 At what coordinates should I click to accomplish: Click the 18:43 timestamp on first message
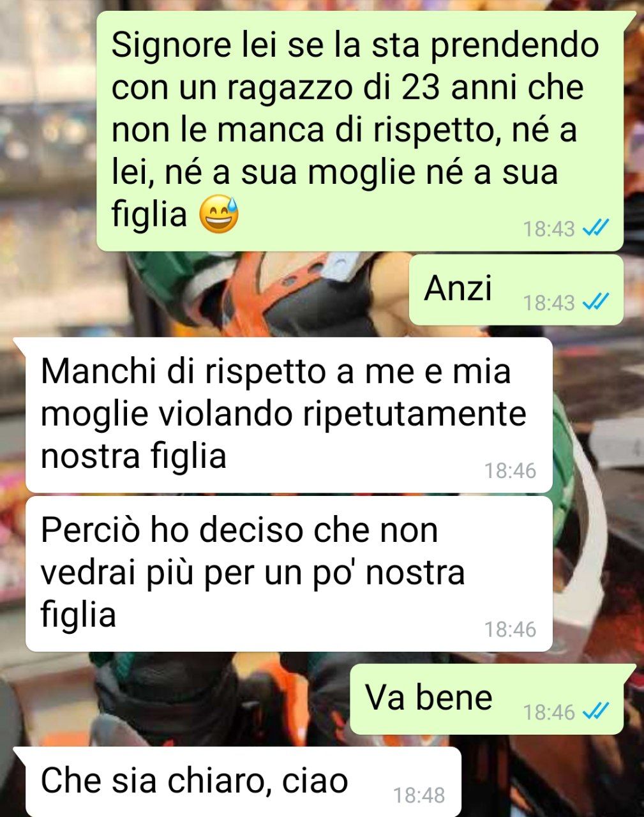click(550, 229)
